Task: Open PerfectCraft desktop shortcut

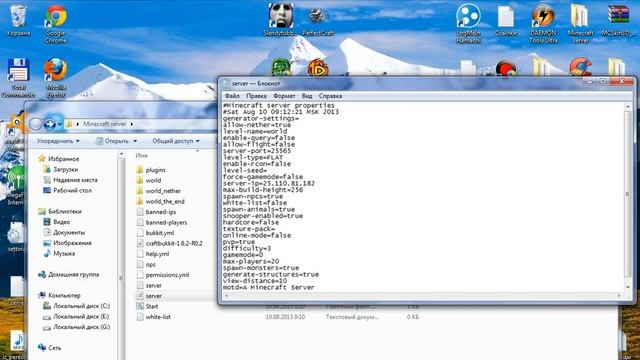Action: tap(318, 20)
